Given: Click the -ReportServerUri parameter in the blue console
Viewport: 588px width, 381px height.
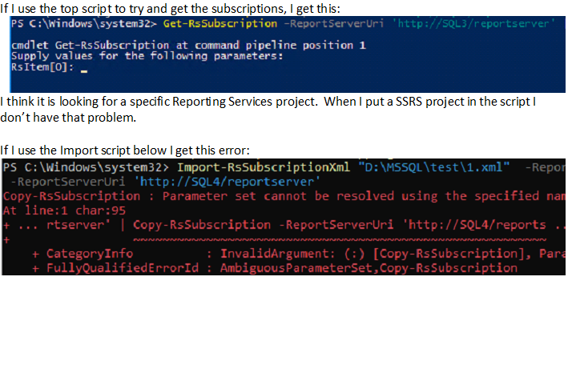Looking at the screenshot, I should coord(334,23).
